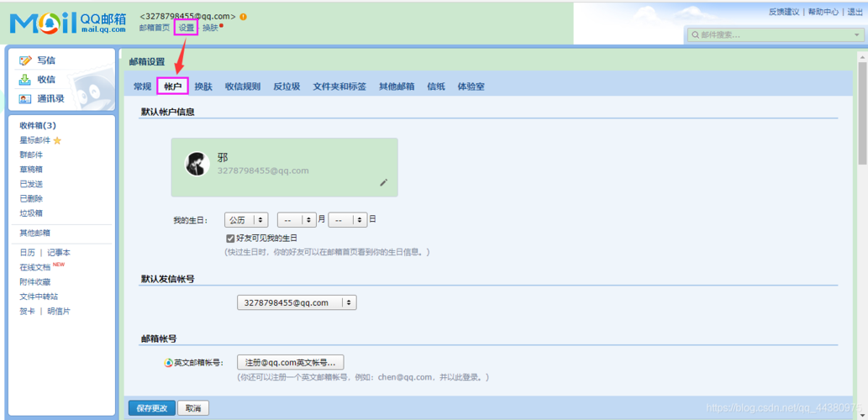Screen dimensions: 868x420
Task: Click 注册@qq.com英文帐号 button
Action: [x=291, y=362]
